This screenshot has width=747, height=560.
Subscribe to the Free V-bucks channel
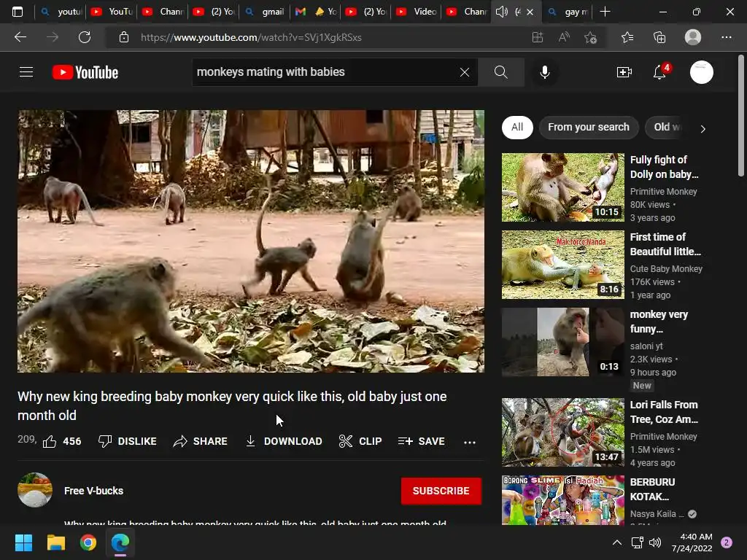point(441,491)
